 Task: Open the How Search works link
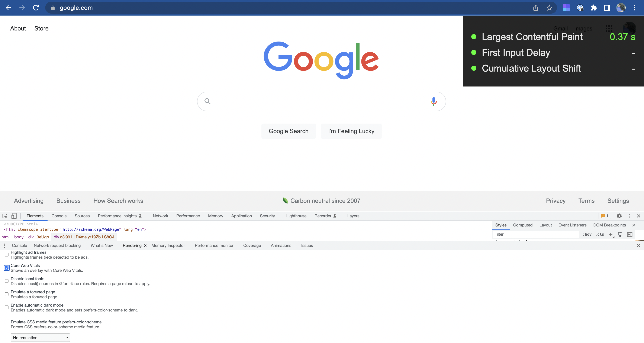118,201
